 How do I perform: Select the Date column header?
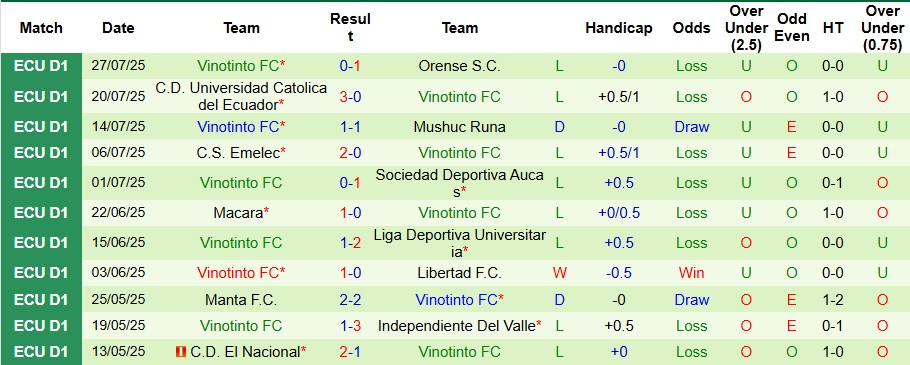118,28
